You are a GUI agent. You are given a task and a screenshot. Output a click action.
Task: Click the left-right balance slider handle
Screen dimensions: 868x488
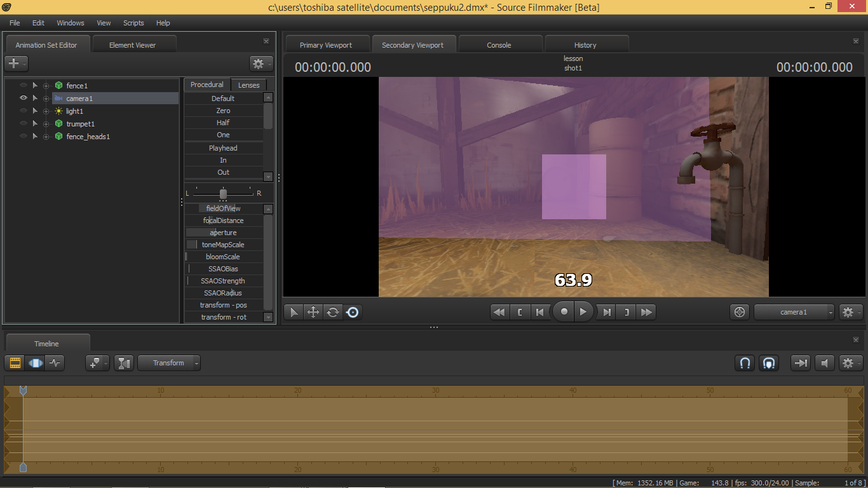click(223, 193)
